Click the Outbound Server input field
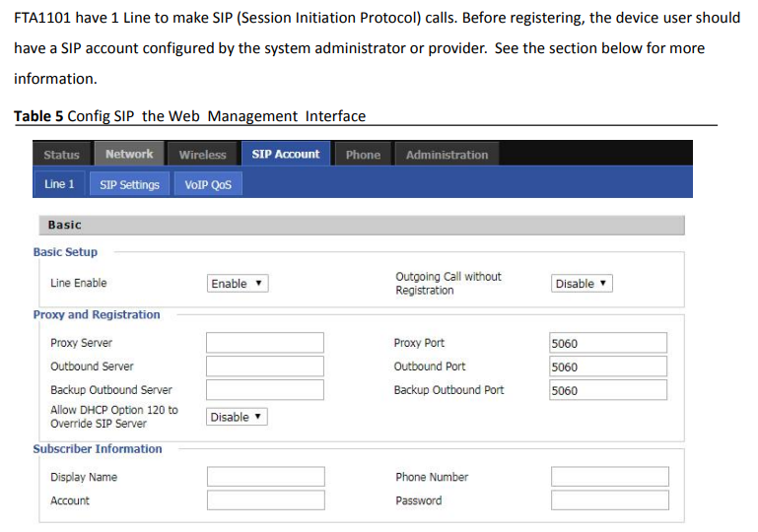Screen dimensions: 758x532 click(265, 366)
